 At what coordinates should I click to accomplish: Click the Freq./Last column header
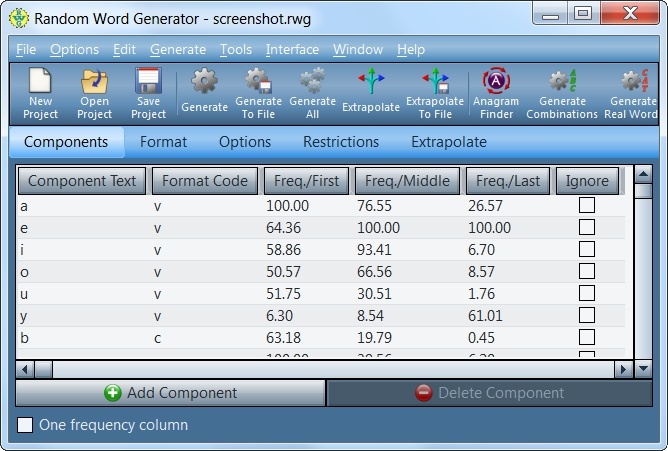[508, 181]
